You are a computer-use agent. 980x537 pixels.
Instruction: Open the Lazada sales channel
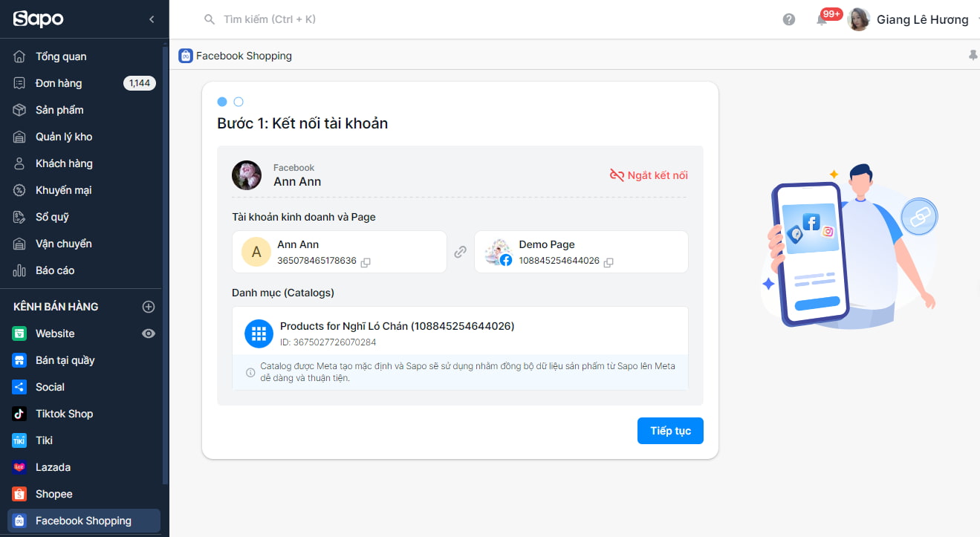click(x=53, y=466)
